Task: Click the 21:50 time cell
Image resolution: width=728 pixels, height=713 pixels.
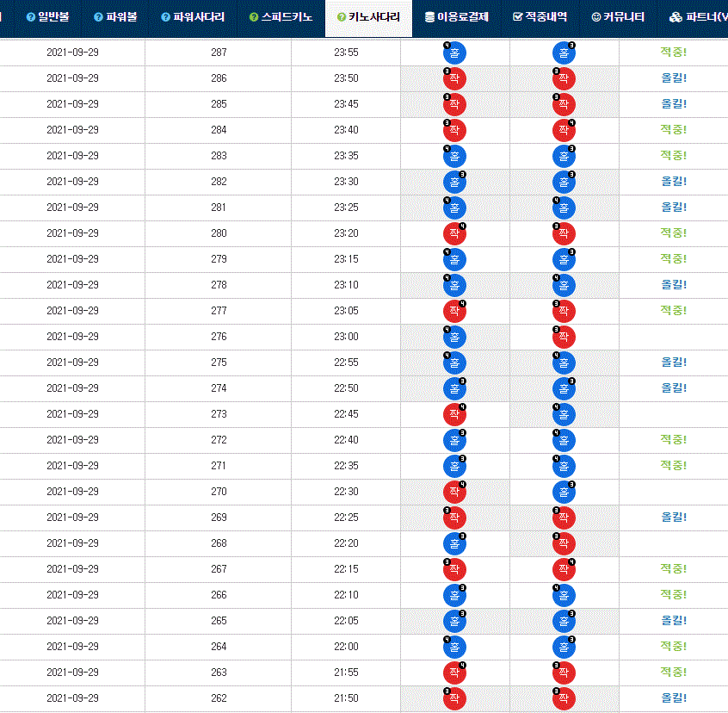Action: 346,698
